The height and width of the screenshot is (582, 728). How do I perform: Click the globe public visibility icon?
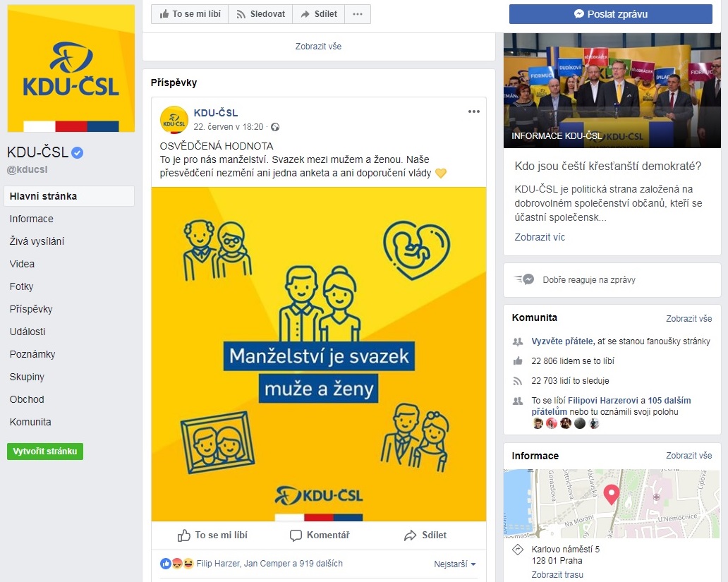click(275, 127)
